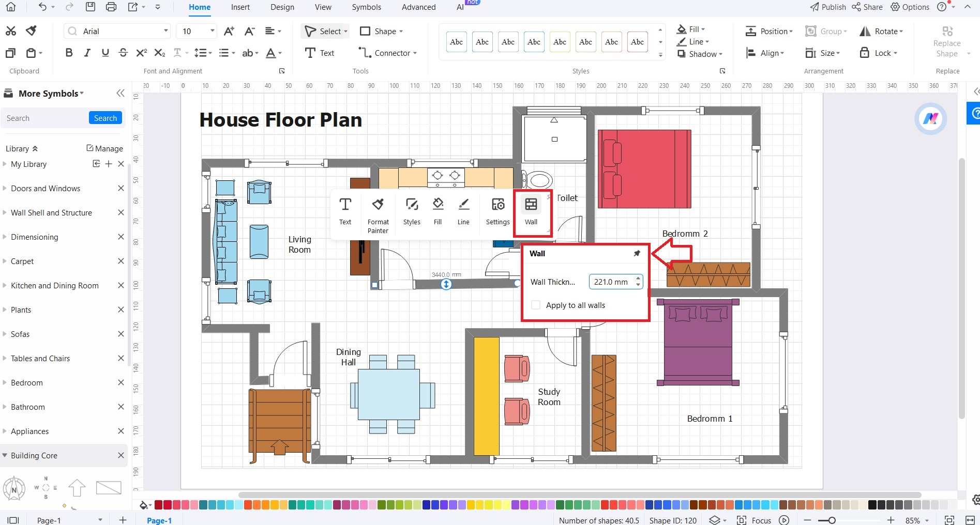
Task: Click the zoom slider handle
Action: coord(832,520)
